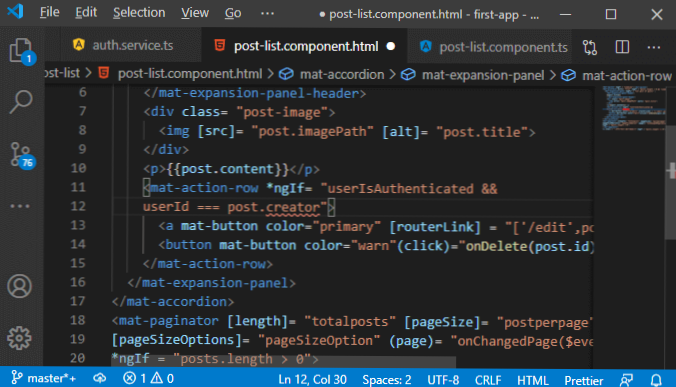Open Problems from errors and warnings count
Image resolution: width=676 pixels, height=387 pixels.
coord(148,378)
